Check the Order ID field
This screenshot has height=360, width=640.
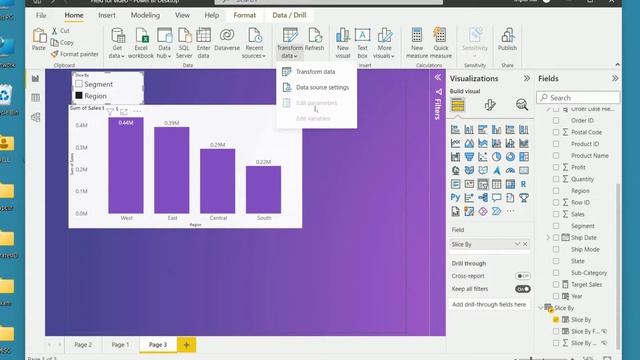coord(556,120)
